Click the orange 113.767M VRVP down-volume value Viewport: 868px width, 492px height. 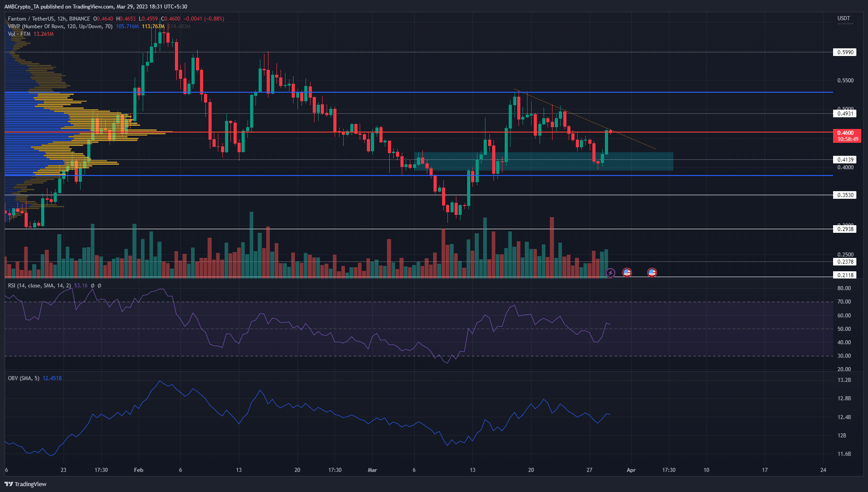click(x=153, y=26)
